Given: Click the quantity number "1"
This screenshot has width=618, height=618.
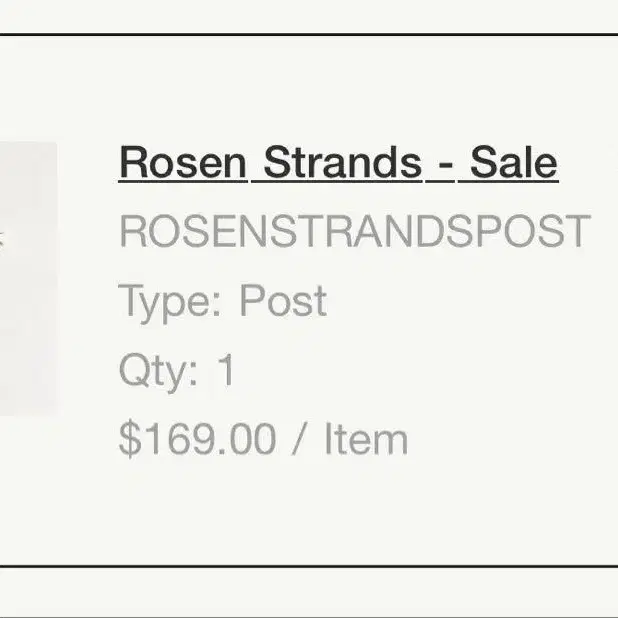Looking at the screenshot, I should pos(227,371).
